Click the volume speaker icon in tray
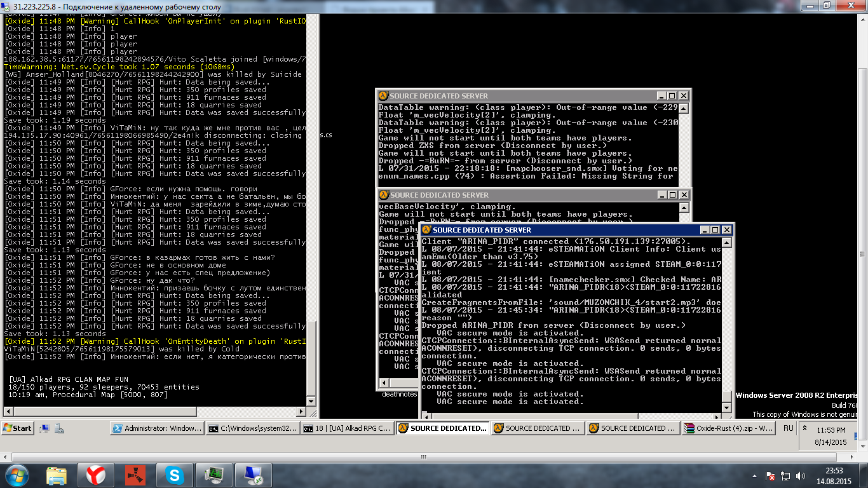 [801, 475]
